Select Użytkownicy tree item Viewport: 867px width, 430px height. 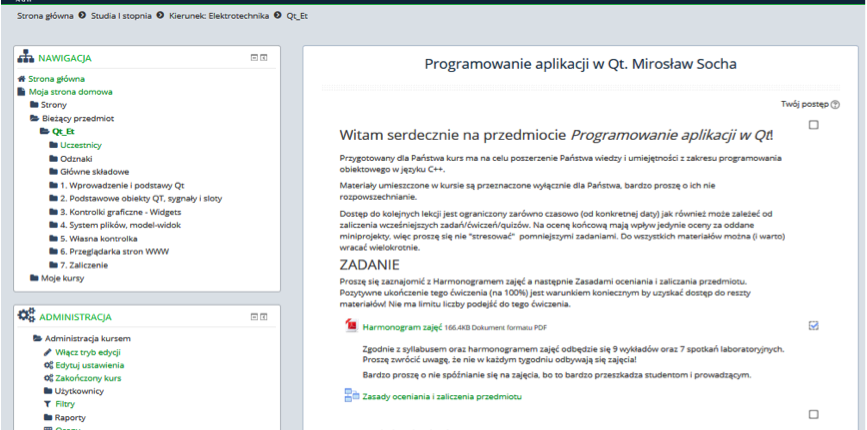(x=79, y=391)
